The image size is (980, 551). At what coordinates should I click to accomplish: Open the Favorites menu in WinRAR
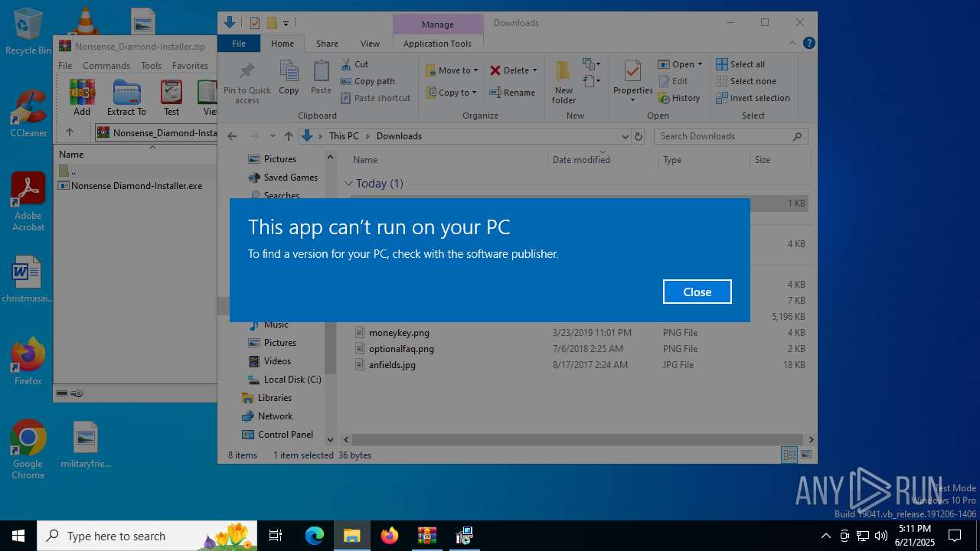[x=190, y=66]
